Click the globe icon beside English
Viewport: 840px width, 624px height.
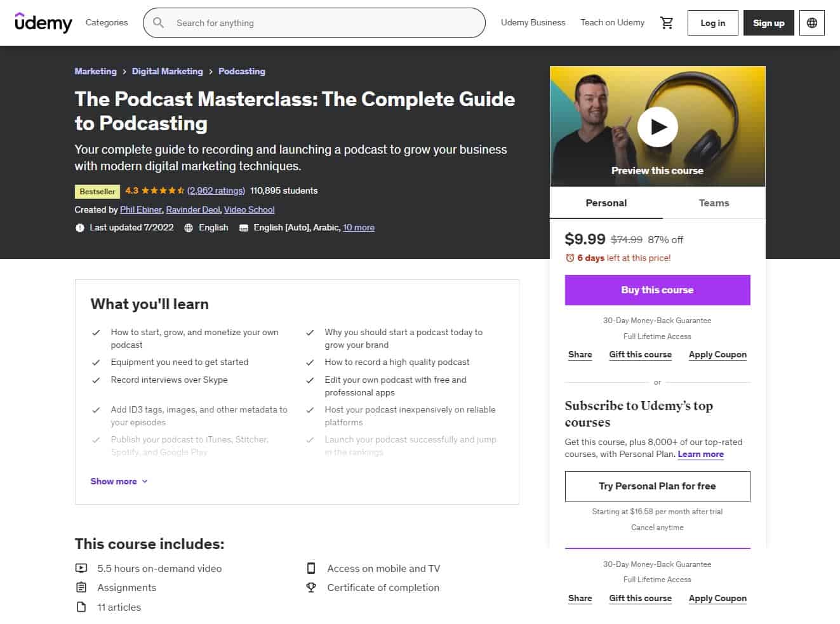(x=189, y=227)
